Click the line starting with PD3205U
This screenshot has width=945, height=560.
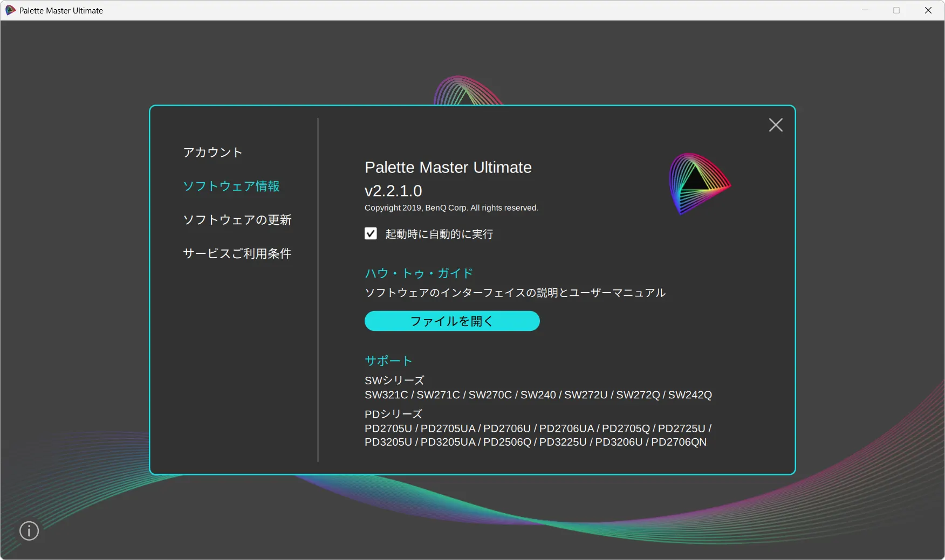click(536, 442)
